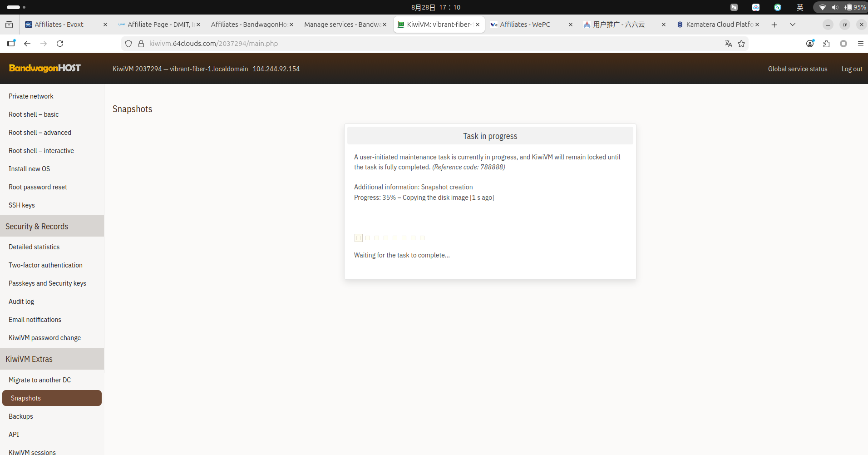Viewport: 868px width, 455px height.
Task: Open Root password reset page
Action: (x=38, y=187)
